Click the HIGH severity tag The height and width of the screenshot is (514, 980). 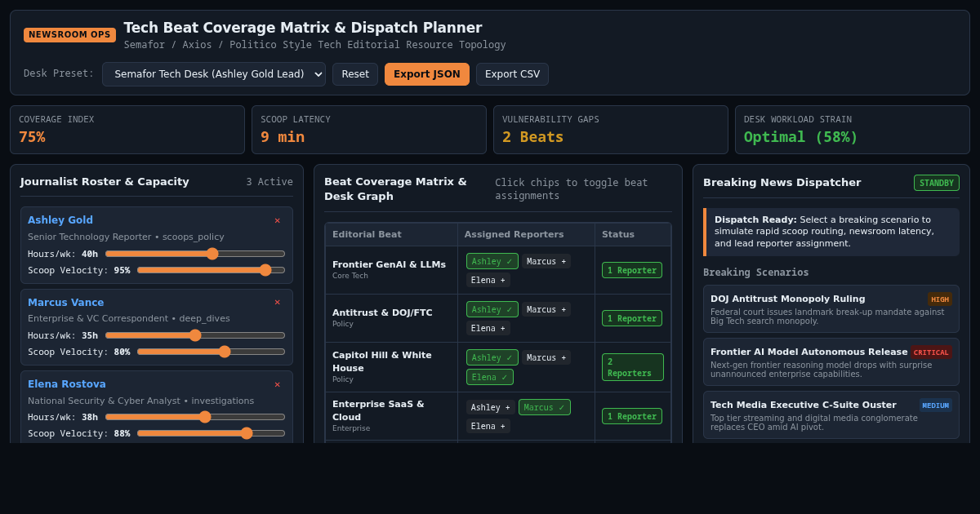coord(940,299)
